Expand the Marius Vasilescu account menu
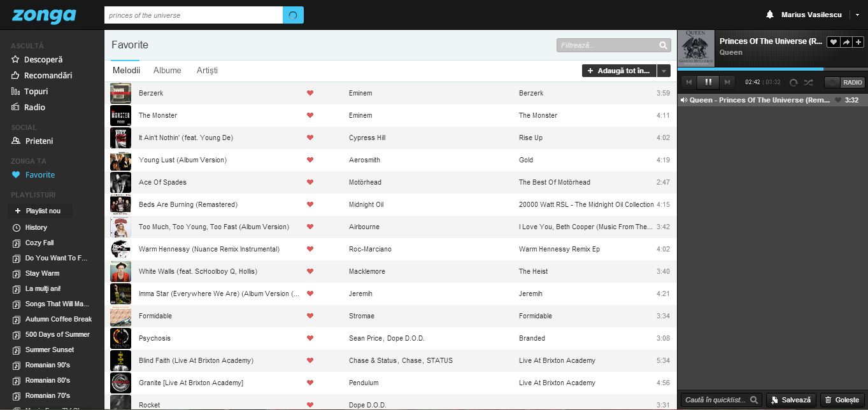Screen dimensions: 868x410 [x=857, y=15]
